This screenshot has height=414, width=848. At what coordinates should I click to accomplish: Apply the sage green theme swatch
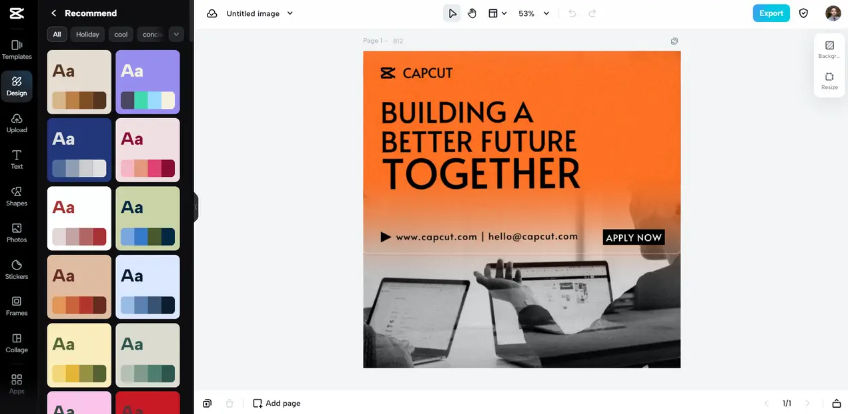pyautogui.click(x=148, y=218)
